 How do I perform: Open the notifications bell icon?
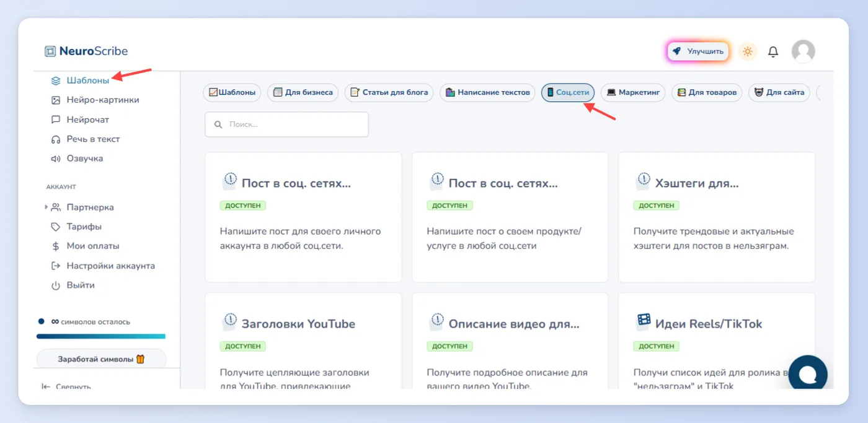773,51
